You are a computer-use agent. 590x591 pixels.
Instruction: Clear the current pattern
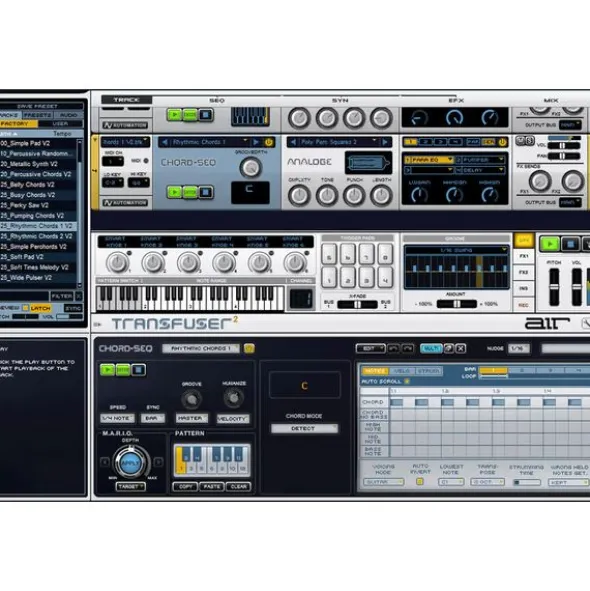(238, 486)
